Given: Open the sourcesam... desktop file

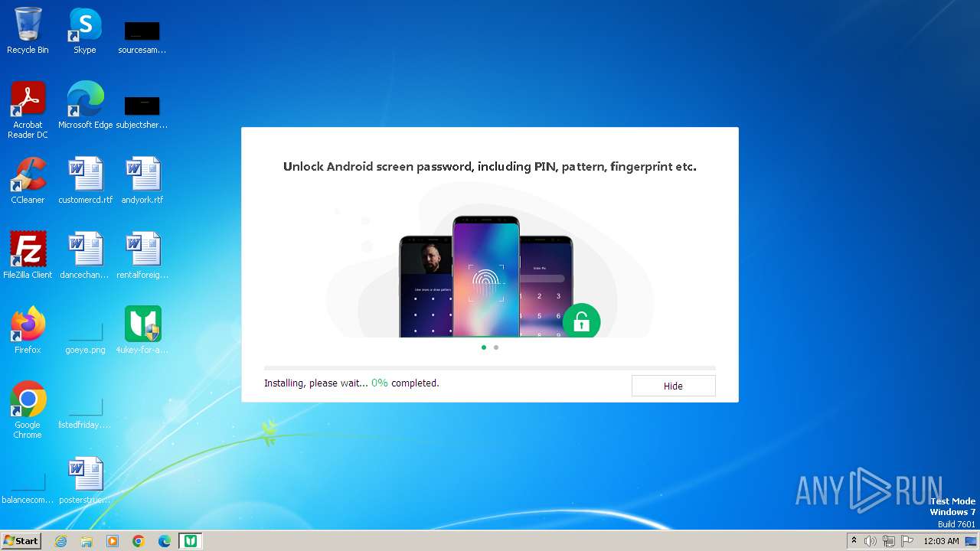Looking at the screenshot, I should (x=142, y=37).
